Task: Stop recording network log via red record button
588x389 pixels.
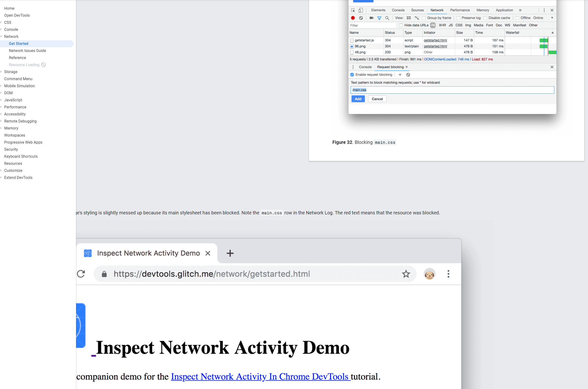Action: click(353, 18)
